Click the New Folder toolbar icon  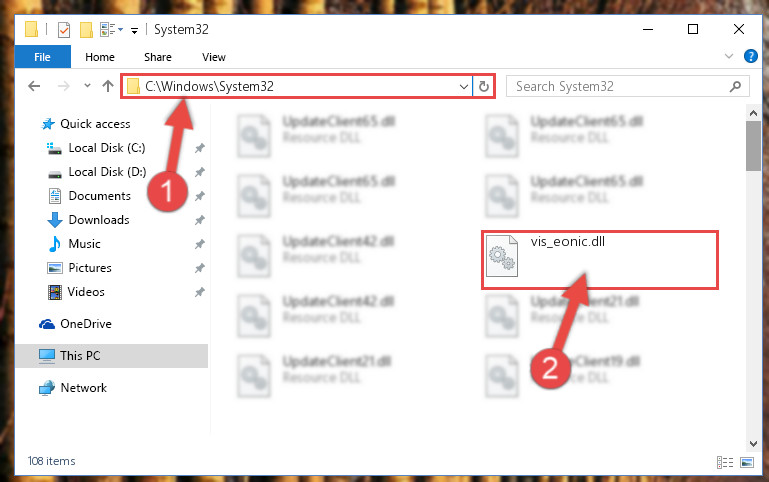coord(86,30)
